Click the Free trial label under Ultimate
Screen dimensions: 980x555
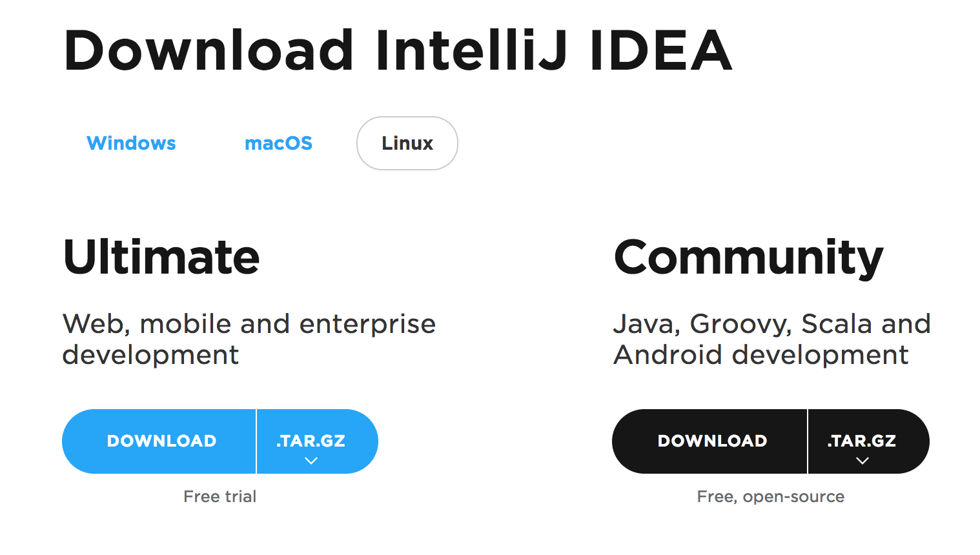[219, 496]
